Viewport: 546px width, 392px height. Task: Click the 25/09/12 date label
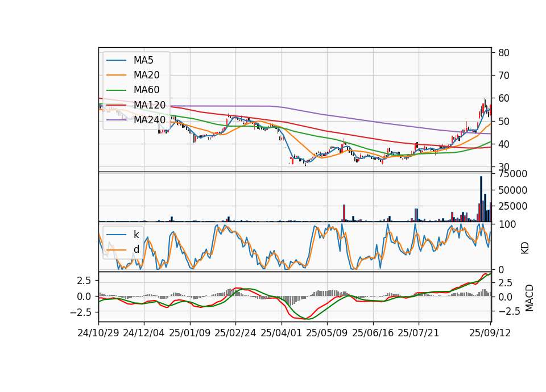pos(490,333)
